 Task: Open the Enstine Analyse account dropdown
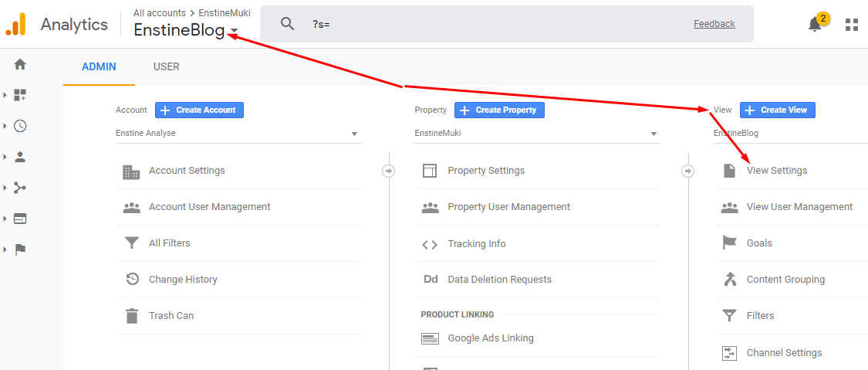tap(238, 134)
